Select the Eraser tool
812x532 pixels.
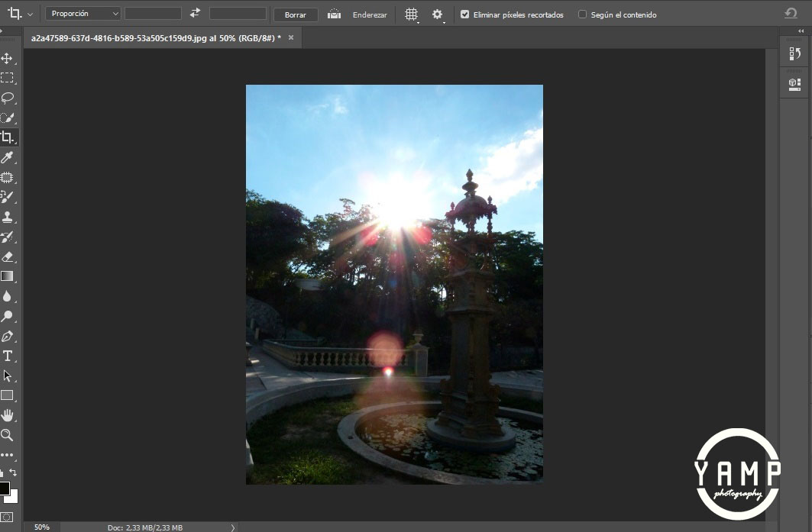pos(7,256)
